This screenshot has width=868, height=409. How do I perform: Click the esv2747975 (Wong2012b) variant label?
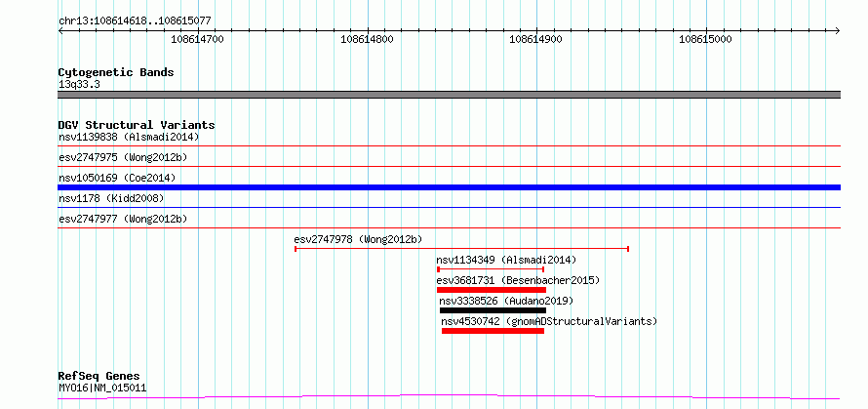pos(123,157)
